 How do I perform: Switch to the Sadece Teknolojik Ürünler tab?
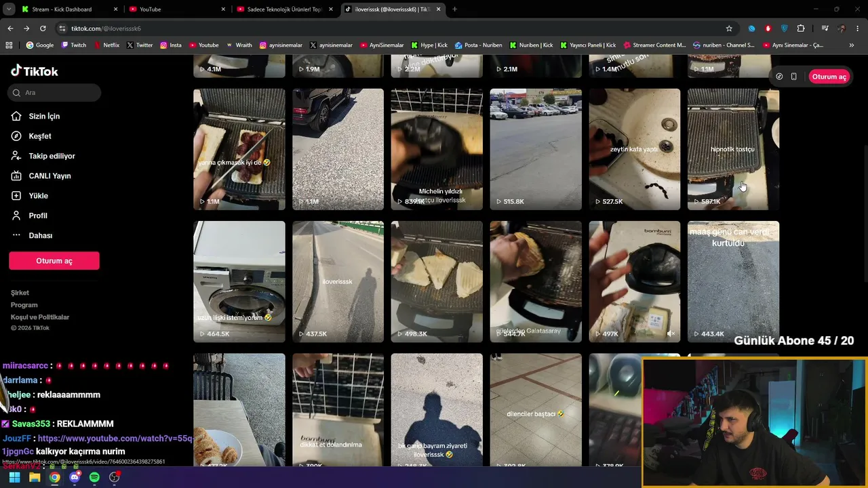[284, 9]
